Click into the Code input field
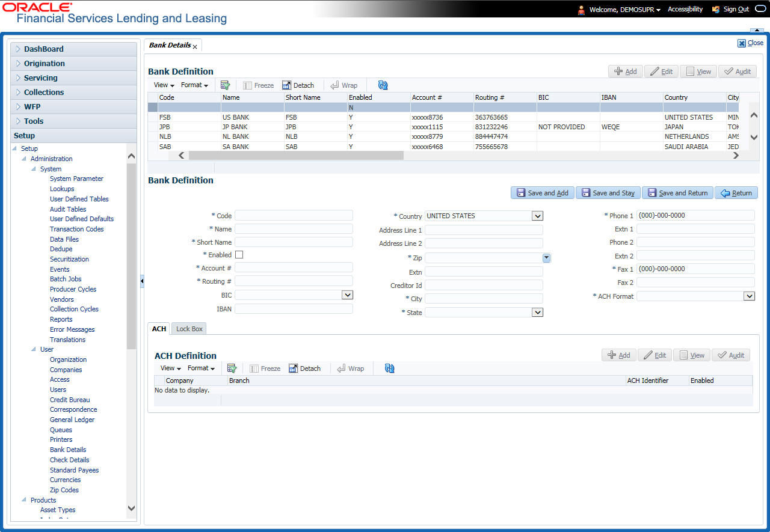This screenshot has height=532, width=770. point(294,215)
